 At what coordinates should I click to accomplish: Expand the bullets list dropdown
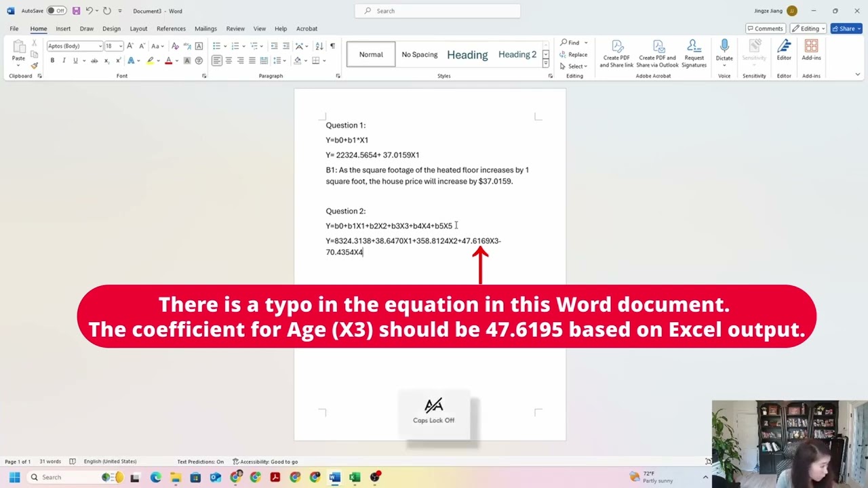[x=224, y=46]
